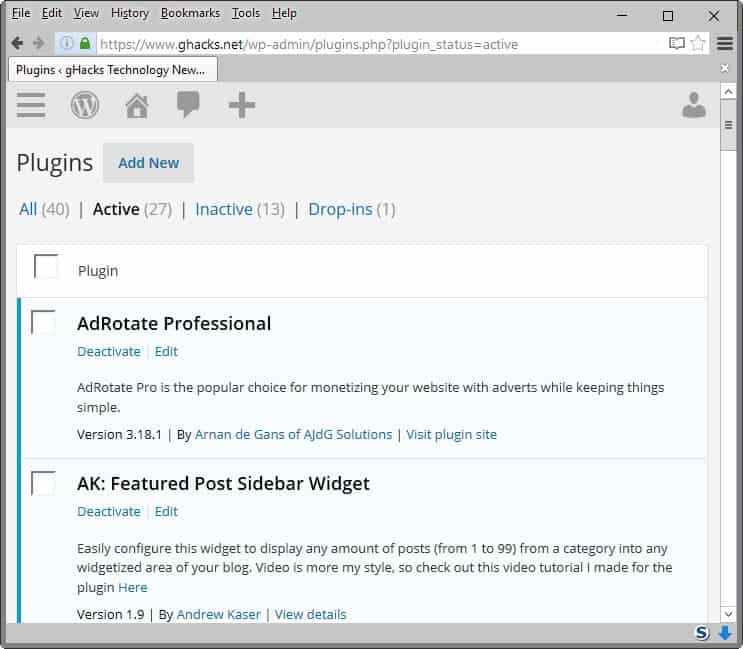
Task: Click the vertical scrollbar thumb
Action: (x=728, y=125)
